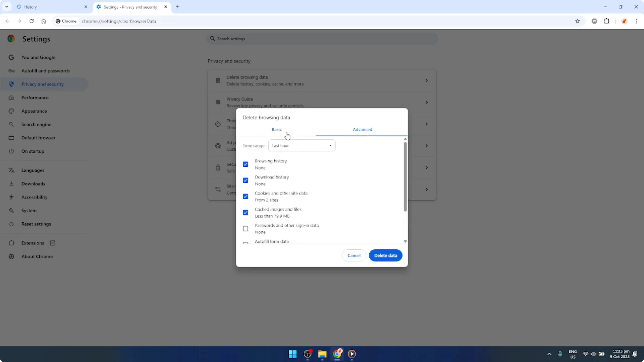This screenshot has width=644, height=362.
Task: Click the address bar URL
Action: (119, 21)
